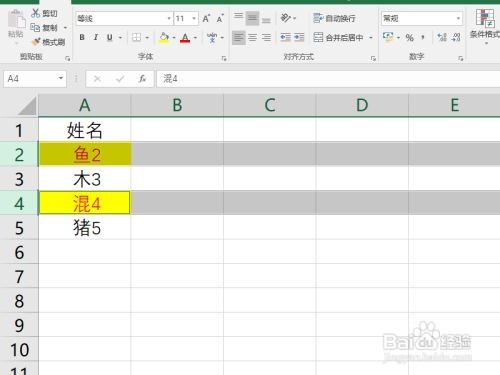Toggle wrap text (自动换行)
This screenshot has width=500, height=375.
(x=334, y=18)
